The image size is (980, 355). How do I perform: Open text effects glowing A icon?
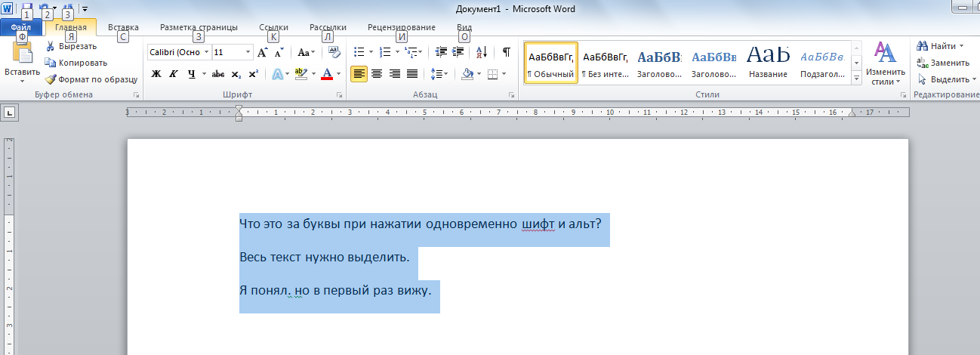click(277, 74)
